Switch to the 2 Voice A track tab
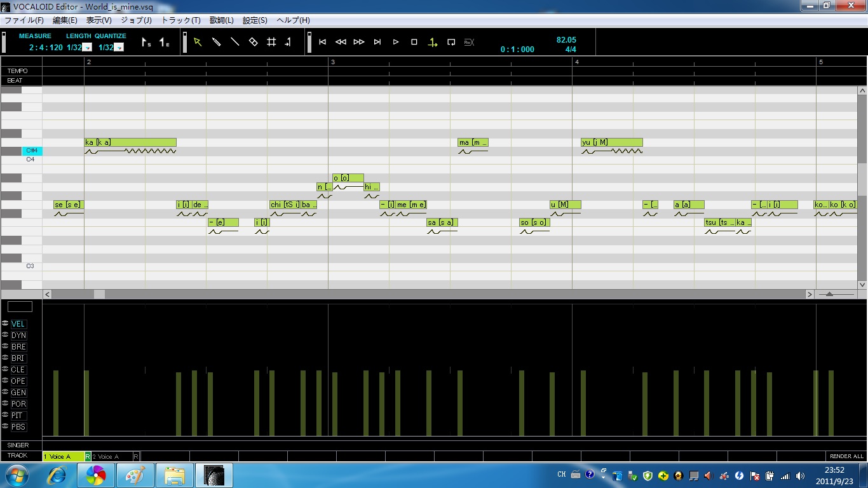Image resolution: width=868 pixels, height=488 pixels. (x=112, y=456)
